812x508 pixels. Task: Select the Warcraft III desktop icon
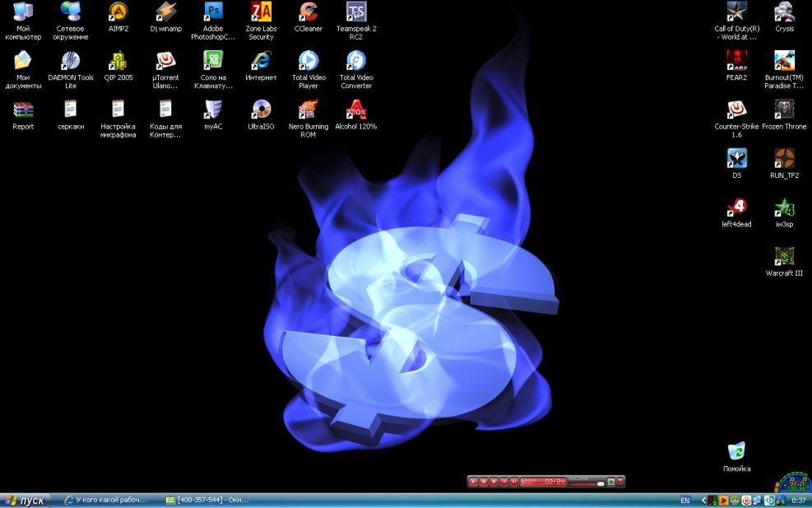tap(784, 257)
